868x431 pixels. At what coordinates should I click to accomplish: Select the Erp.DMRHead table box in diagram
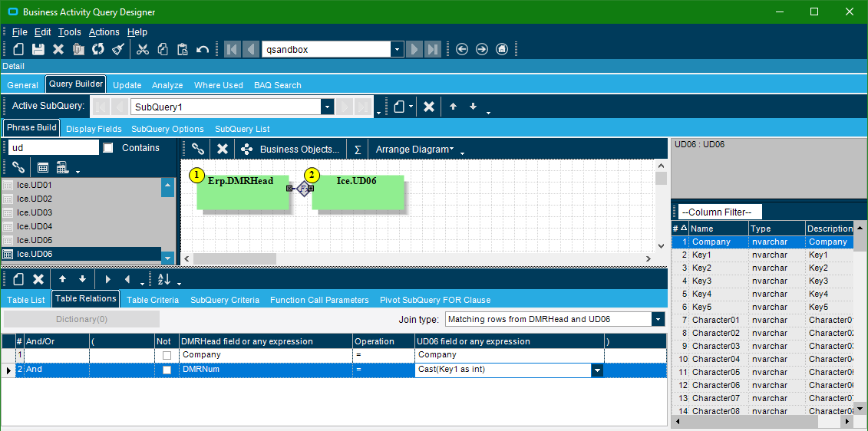pos(243,192)
